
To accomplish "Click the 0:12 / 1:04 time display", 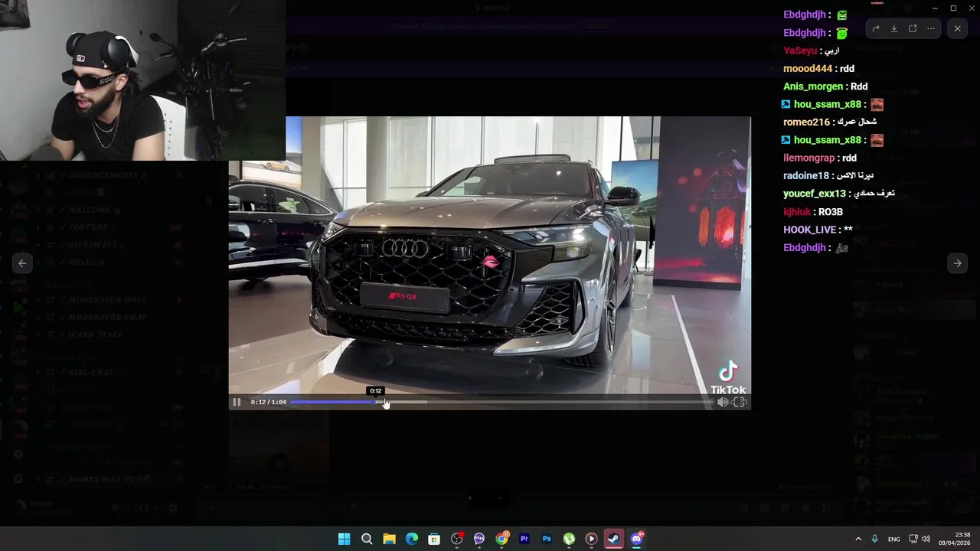I will pos(269,402).
